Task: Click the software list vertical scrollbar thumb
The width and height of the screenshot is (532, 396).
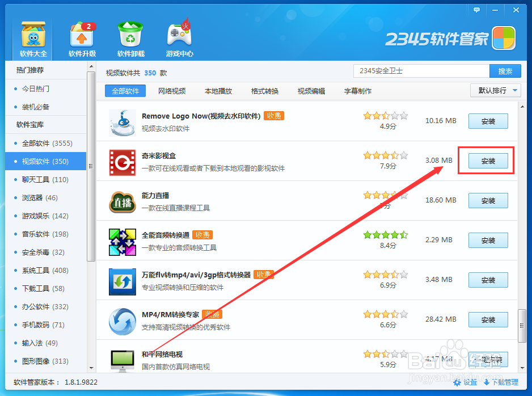Action: click(x=522, y=326)
